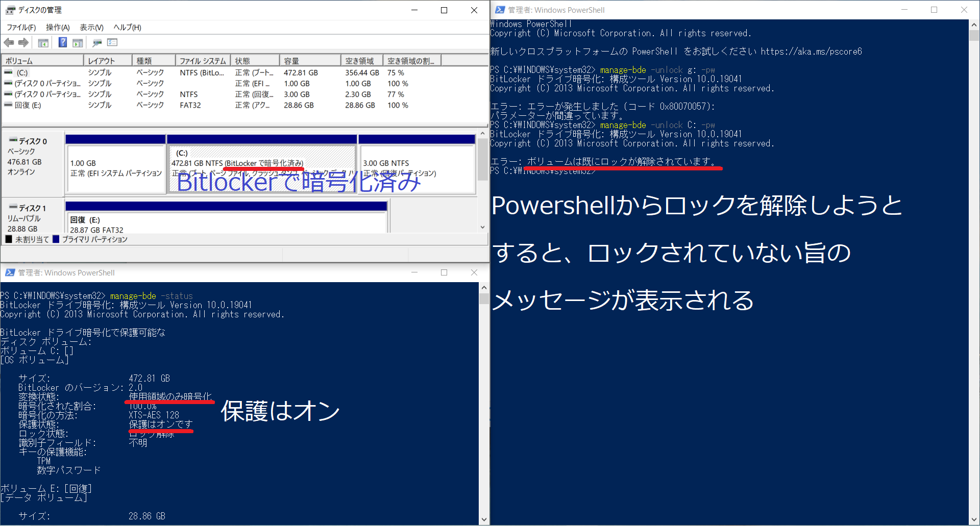Screen dimensions: 980x526
Task: Sort by the 種類 column header
Action: click(x=154, y=61)
